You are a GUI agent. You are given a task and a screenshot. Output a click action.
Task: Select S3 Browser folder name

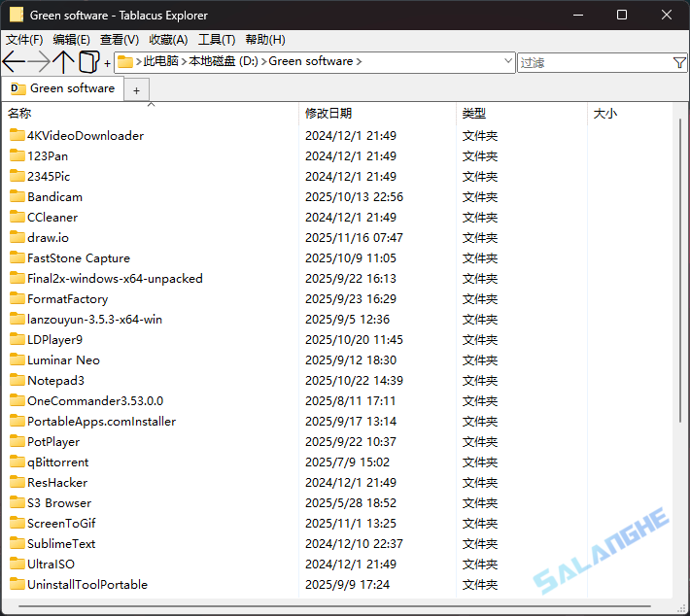[x=59, y=503]
